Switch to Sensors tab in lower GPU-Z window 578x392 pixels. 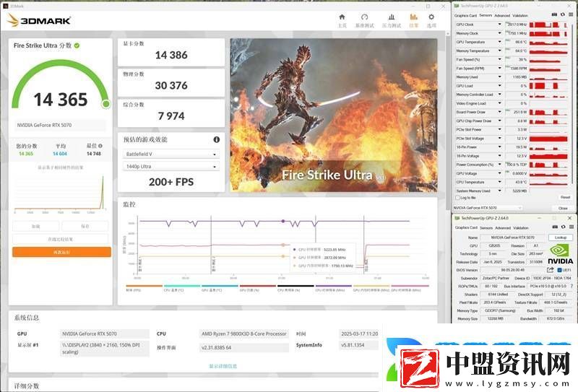[486, 227]
